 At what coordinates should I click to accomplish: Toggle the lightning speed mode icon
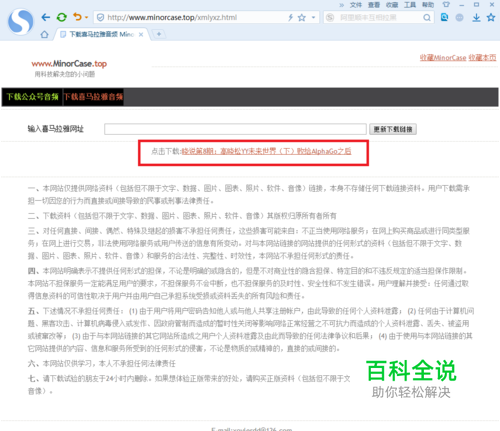(x=290, y=17)
